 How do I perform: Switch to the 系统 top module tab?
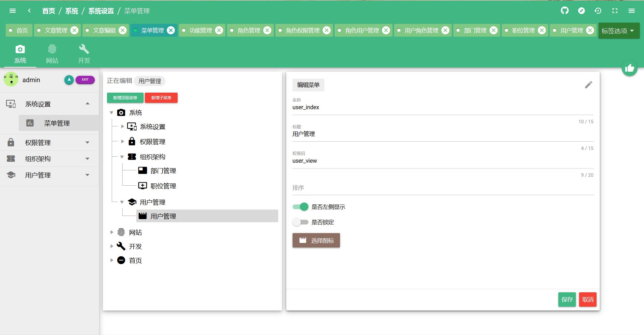click(x=20, y=54)
